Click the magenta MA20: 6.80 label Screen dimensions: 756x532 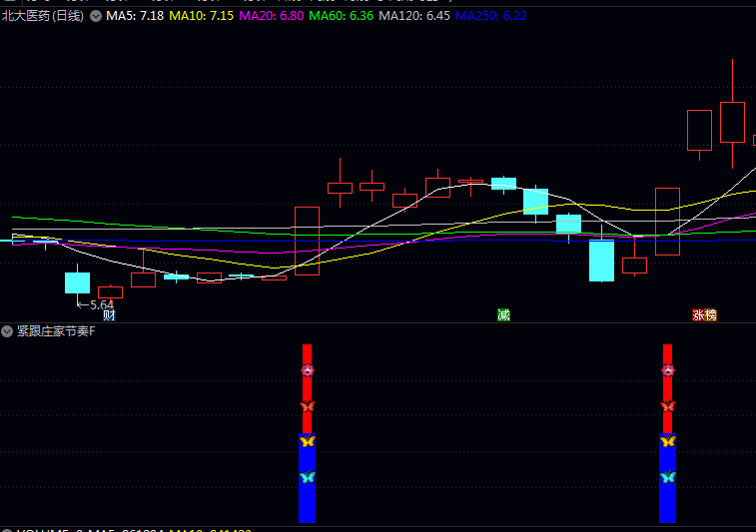[272, 16]
